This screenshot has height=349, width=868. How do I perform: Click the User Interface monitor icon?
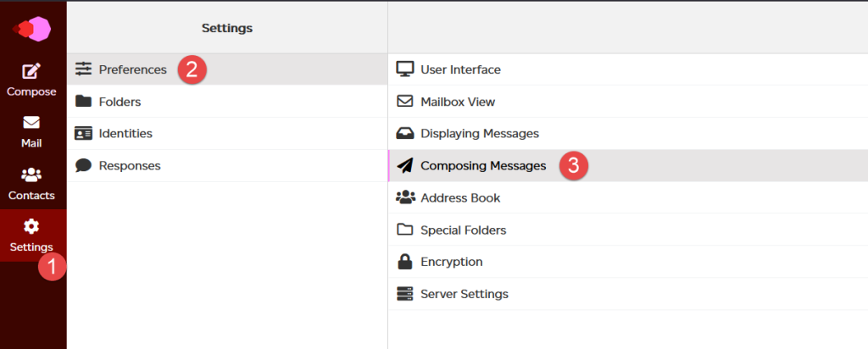405,69
